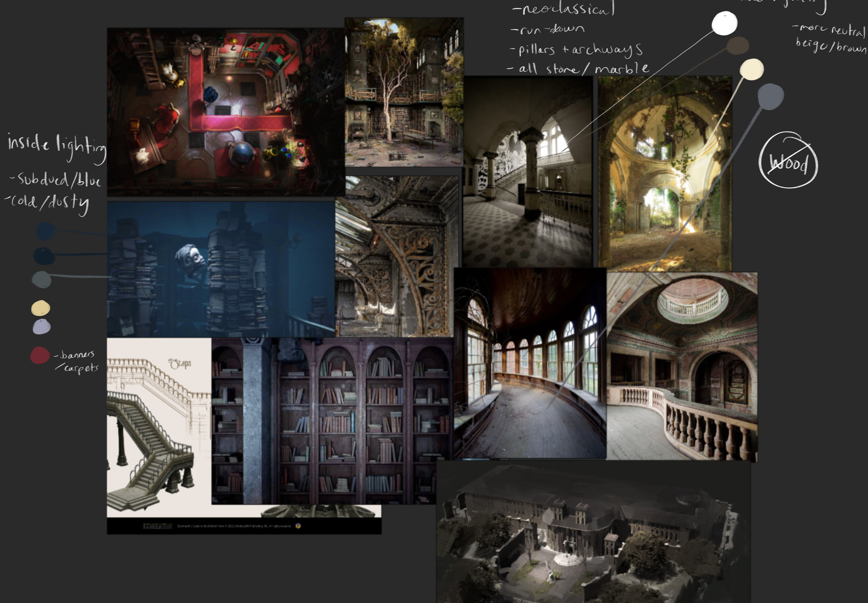
Task: Pick the yellow swatch on the left palette
Action: click(40, 308)
